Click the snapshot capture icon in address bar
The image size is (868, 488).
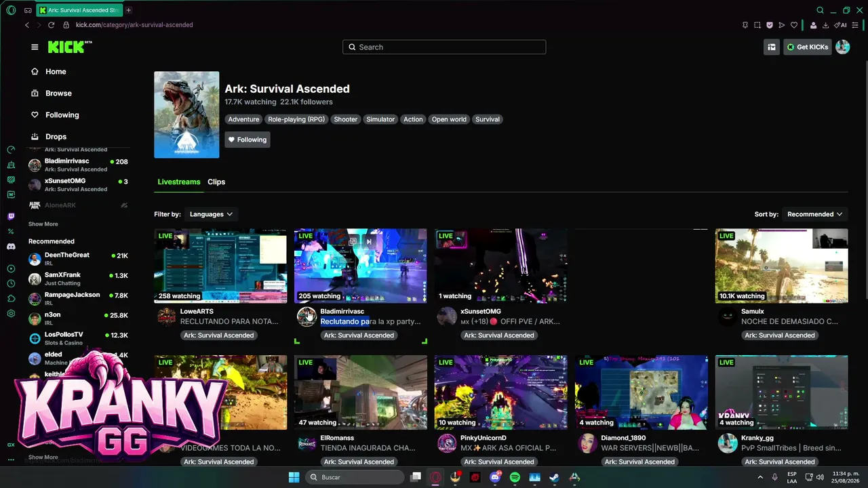point(757,25)
